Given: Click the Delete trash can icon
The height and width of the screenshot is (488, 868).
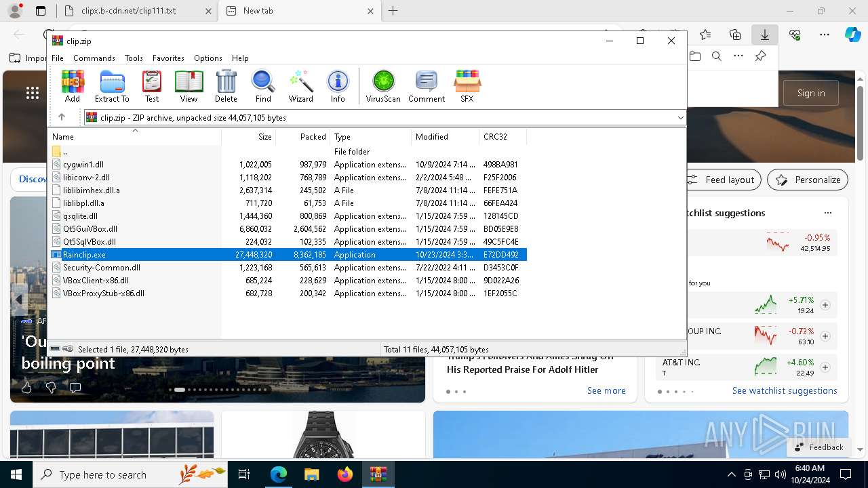Looking at the screenshot, I should pos(226,86).
